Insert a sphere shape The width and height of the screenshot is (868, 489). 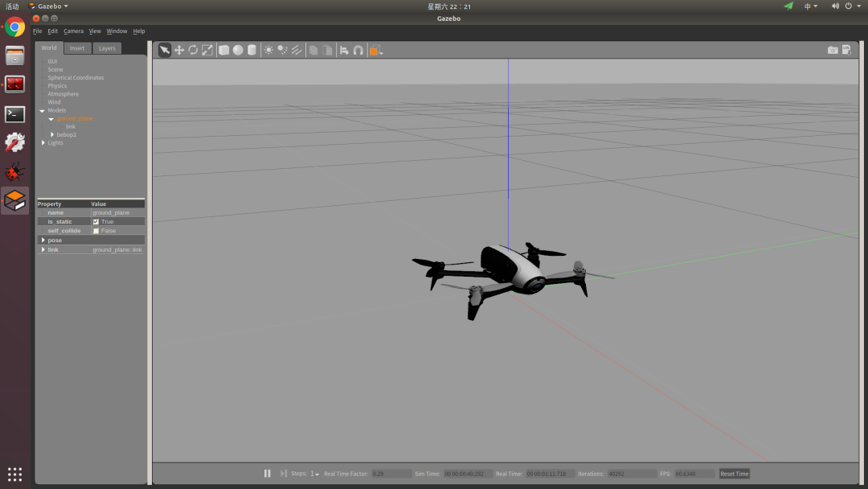point(238,50)
